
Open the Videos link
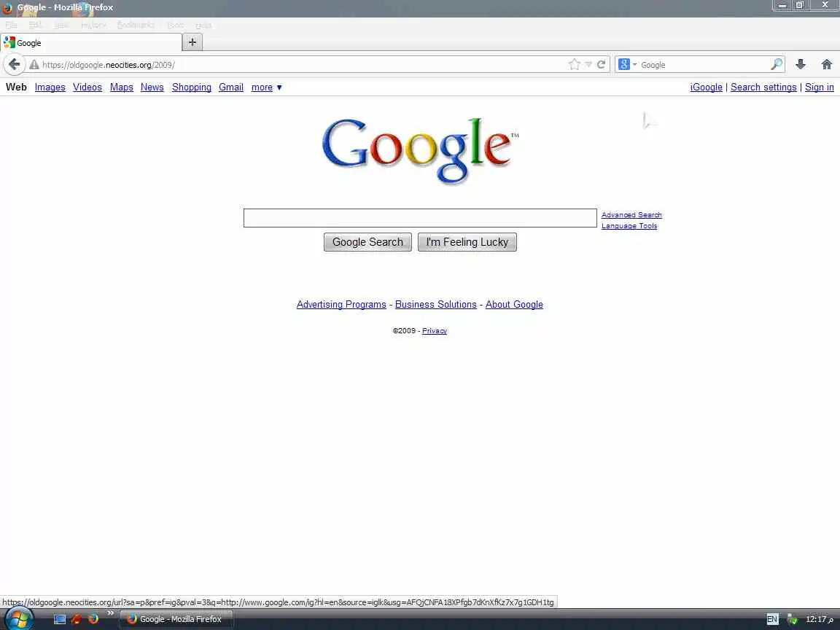coord(87,87)
